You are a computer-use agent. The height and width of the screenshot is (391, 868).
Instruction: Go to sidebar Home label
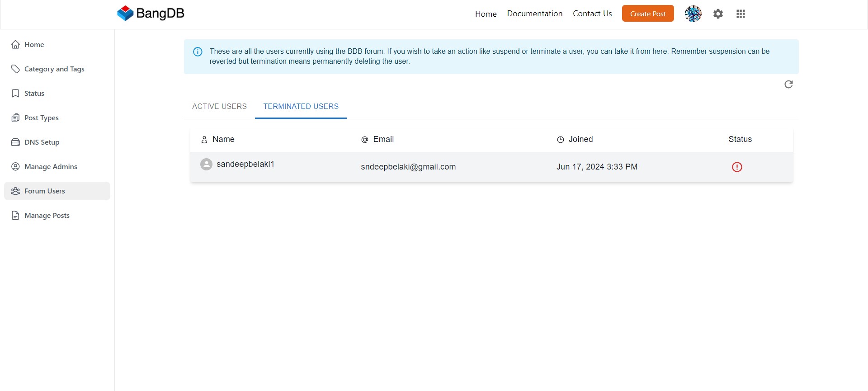(34, 44)
